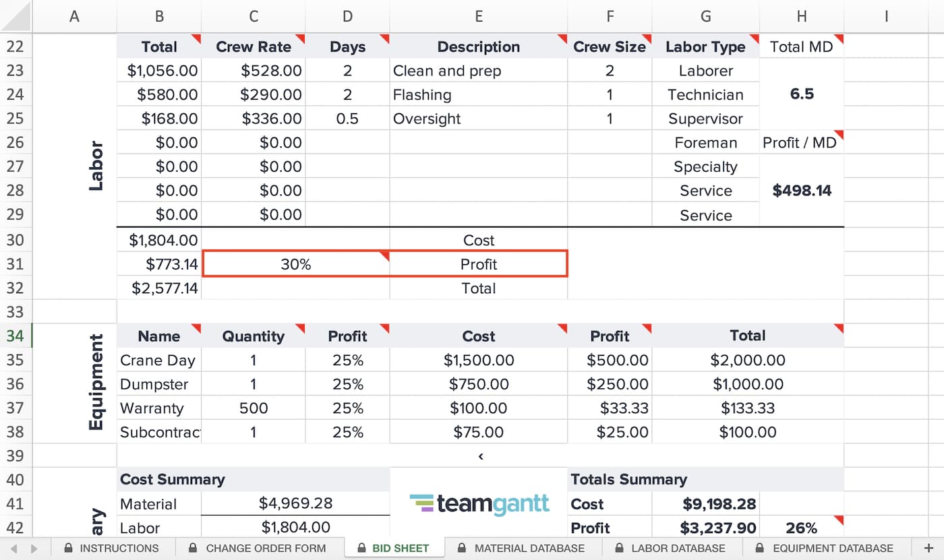Screen dimensions: 944x560
Task: Select the Crew Rate column heading cell
Action: [x=253, y=46]
